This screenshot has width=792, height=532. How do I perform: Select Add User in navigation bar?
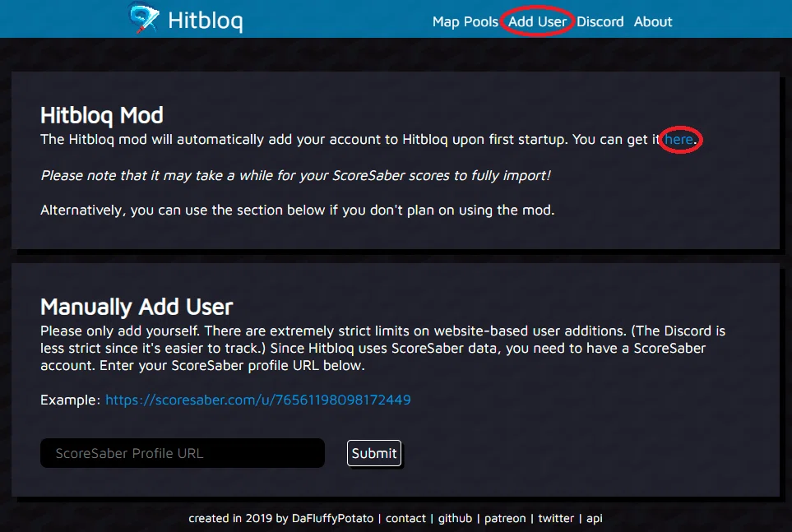[537, 21]
